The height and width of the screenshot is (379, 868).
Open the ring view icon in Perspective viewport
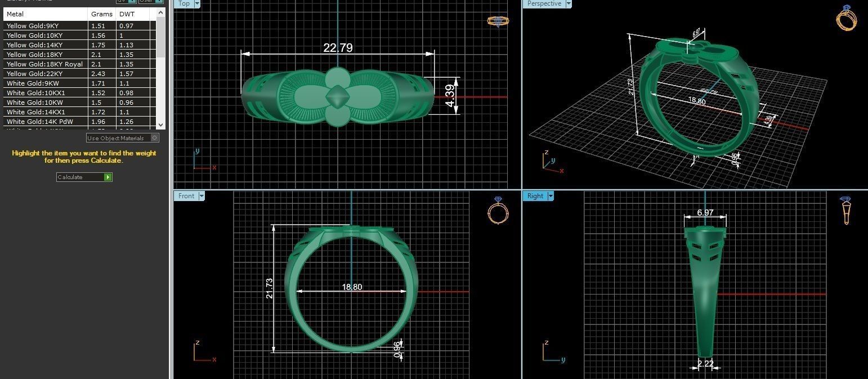847,17
